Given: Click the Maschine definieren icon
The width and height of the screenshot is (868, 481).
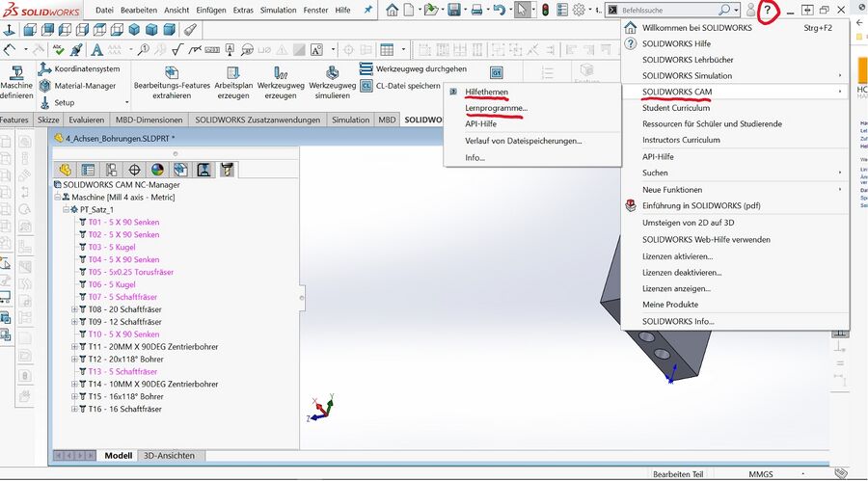Looking at the screenshot, I should pyautogui.click(x=16, y=71).
